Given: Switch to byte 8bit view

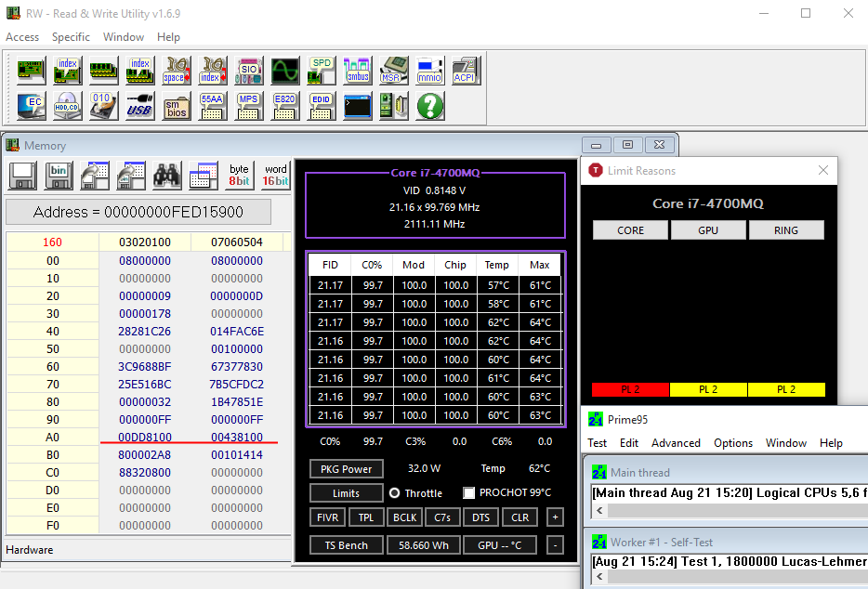Looking at the screenshot, I should pos(240,175).
